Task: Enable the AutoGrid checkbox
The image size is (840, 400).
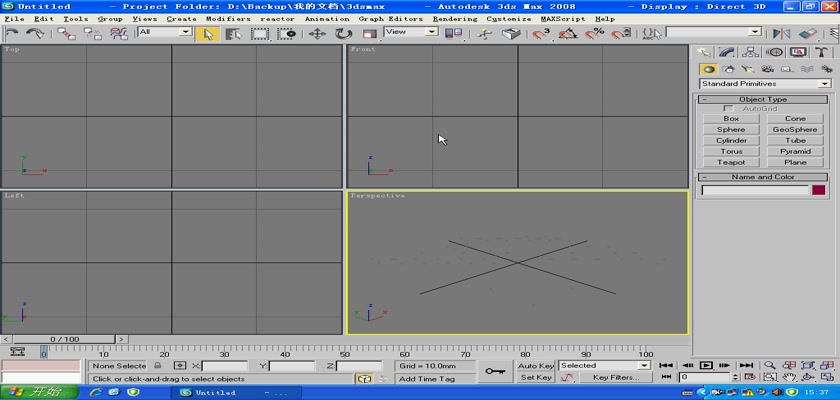Action: tap(728, 109)
